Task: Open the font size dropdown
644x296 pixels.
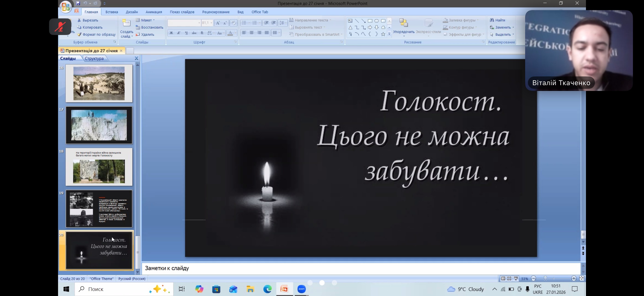Action: pyautogui.click(x=211, y=23)
